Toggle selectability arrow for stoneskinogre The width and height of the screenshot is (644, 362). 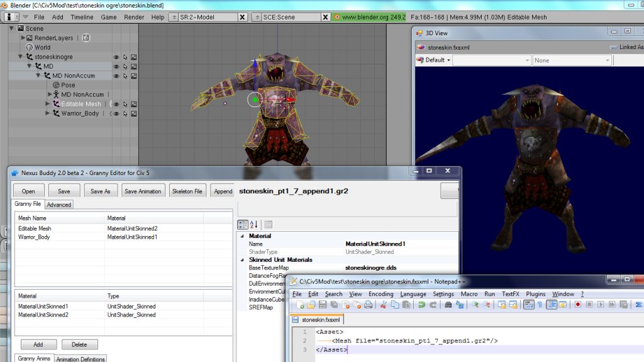pos(125,57)
